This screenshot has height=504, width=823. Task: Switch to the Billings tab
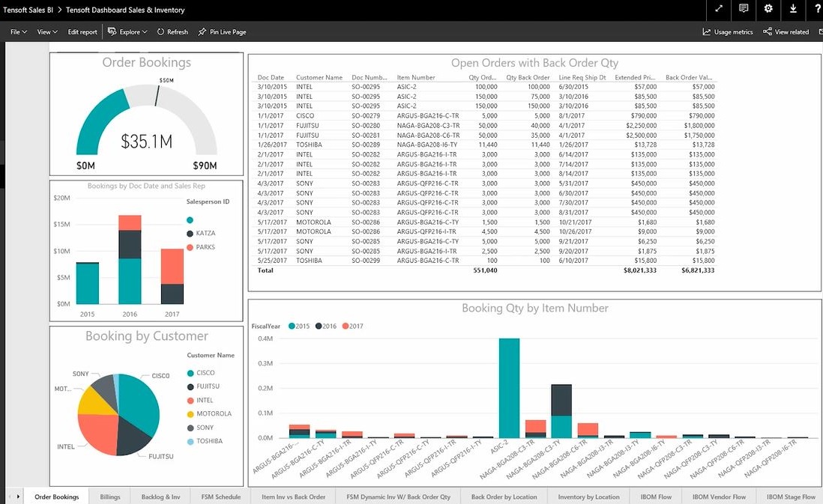click(x=110, y=497)
